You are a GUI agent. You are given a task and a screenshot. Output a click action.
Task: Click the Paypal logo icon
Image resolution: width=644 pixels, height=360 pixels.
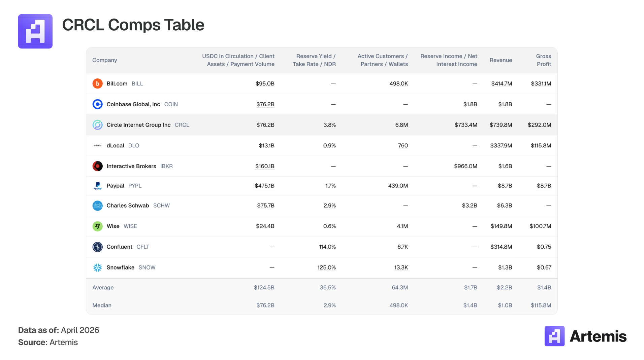[x=97, y=186]
